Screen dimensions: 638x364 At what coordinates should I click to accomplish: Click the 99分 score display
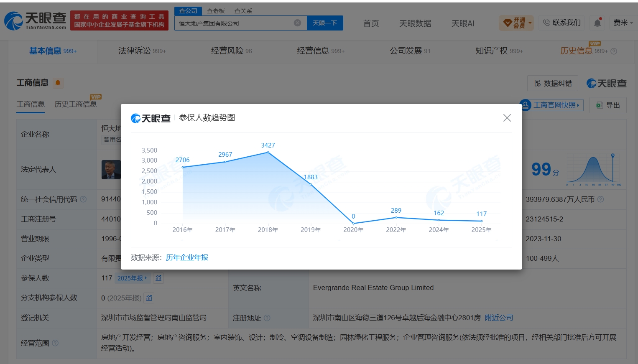pos(545,170)
